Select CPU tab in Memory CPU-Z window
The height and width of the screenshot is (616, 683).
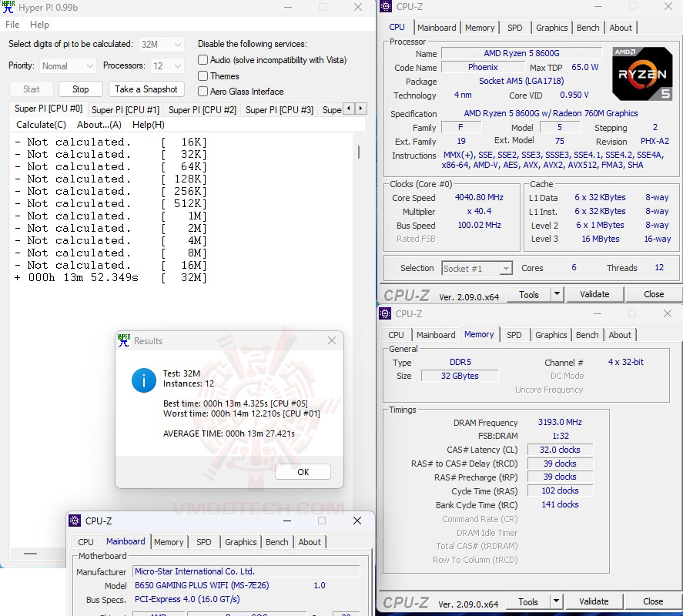coord(396,335)
